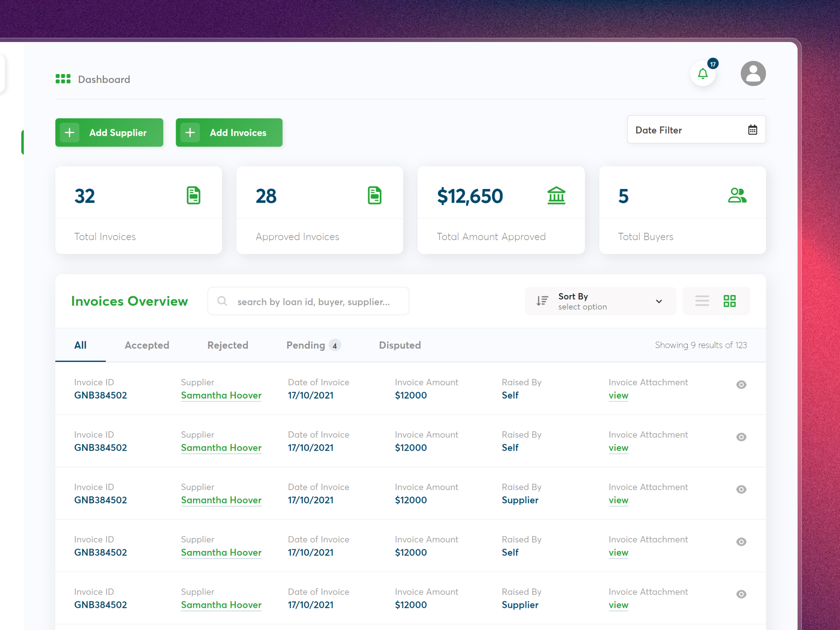Click into the invoice search field
This screenshot has height=630, width=840.
coord(308,301)
